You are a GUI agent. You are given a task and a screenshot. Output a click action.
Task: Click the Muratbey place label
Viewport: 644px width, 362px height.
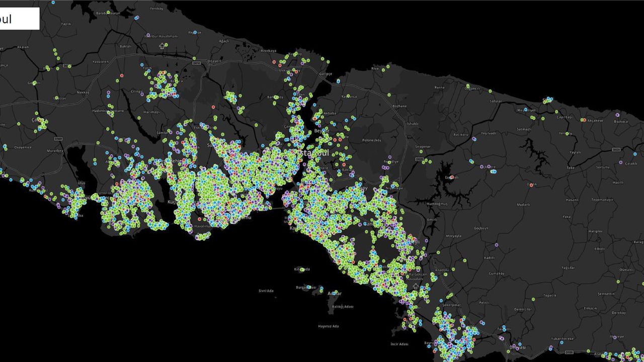pyautogui.click(x=55, y=150)
